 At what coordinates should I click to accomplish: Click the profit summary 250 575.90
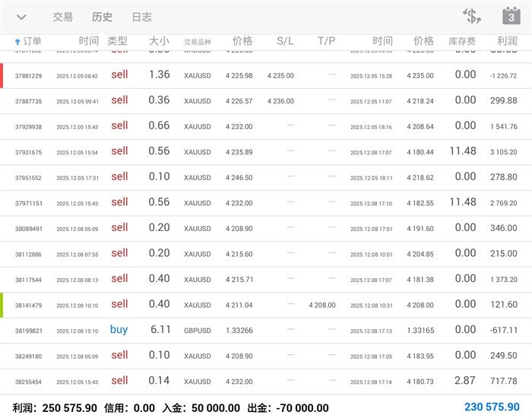(x=70, y=408)
